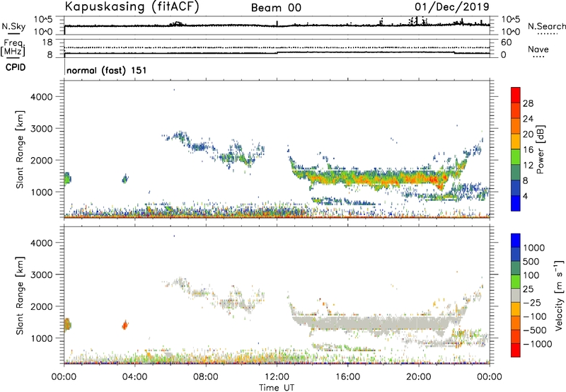Click the "60" Nave axis tick
Screen dimensions: 566x392
(x=506, y=42)
